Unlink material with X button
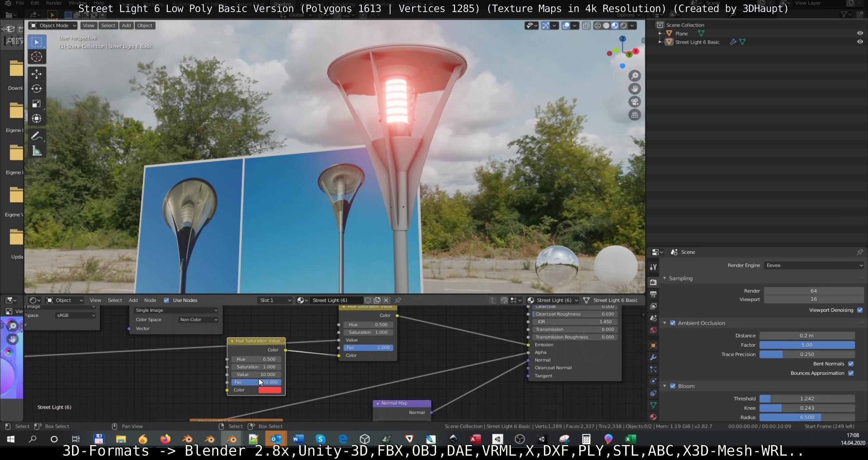 386,300
